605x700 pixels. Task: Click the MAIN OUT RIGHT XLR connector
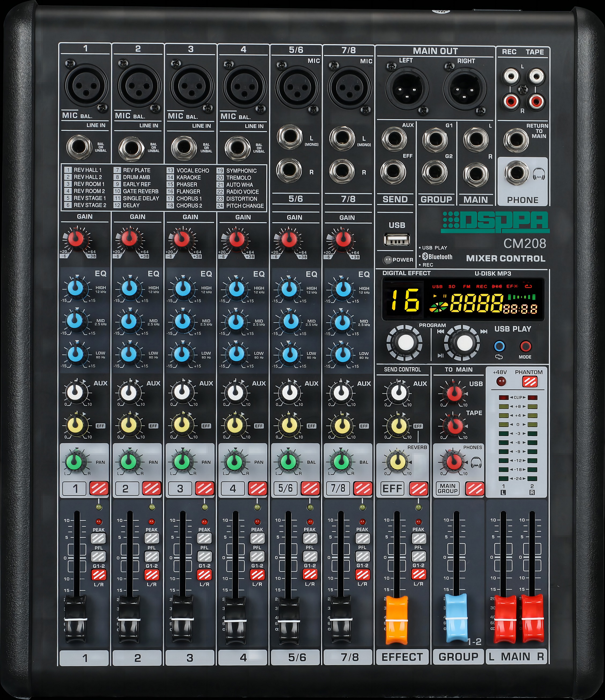point(465,89)
